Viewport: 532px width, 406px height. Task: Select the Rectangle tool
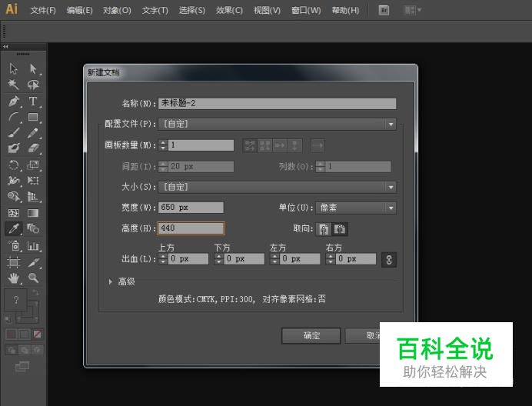(33, 117)
